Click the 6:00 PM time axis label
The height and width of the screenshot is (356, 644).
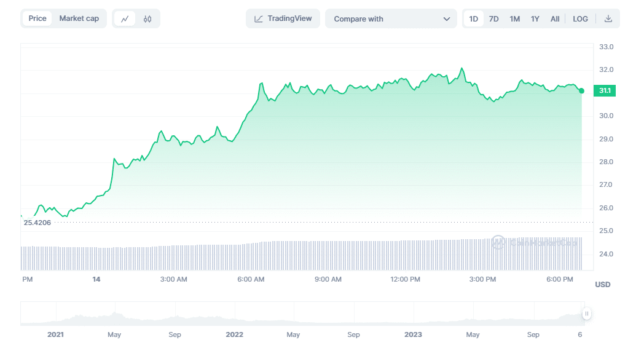(x=559, y=279)
